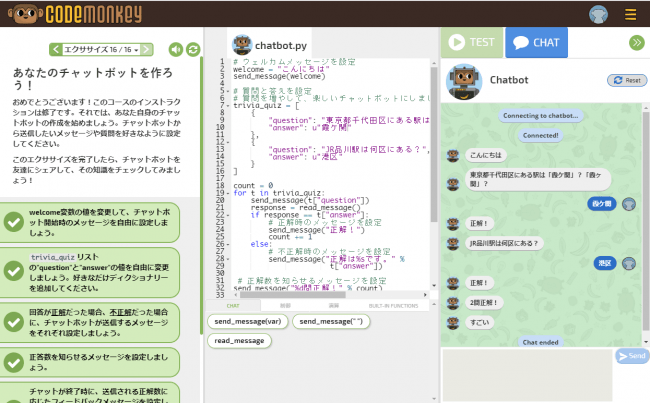Toggle the 正答数を知らせる task checkmark
The image size is (650, 403).
tap(14, 362)
